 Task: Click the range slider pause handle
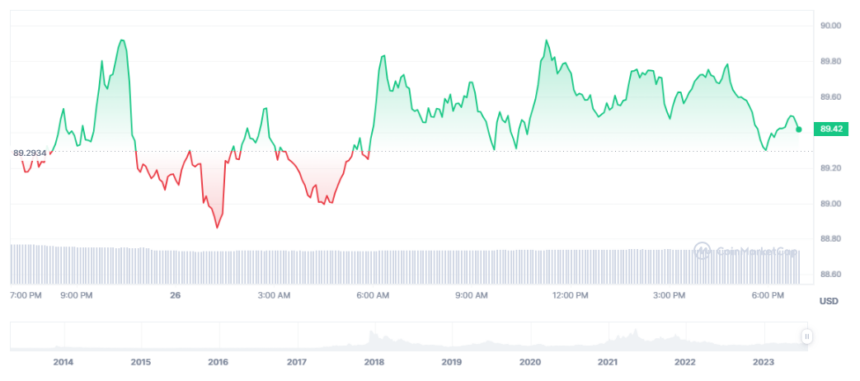coord(806,336)
